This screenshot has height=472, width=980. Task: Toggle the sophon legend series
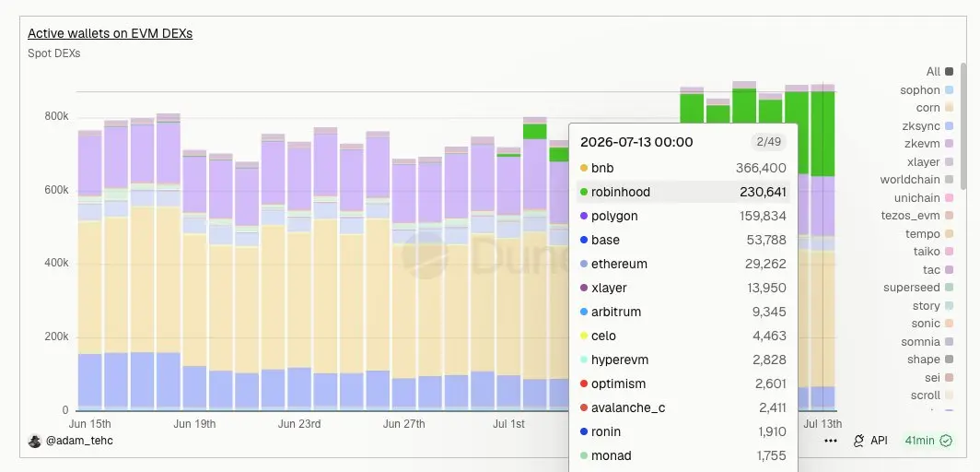pyautogui.click(x=927, y=90)
